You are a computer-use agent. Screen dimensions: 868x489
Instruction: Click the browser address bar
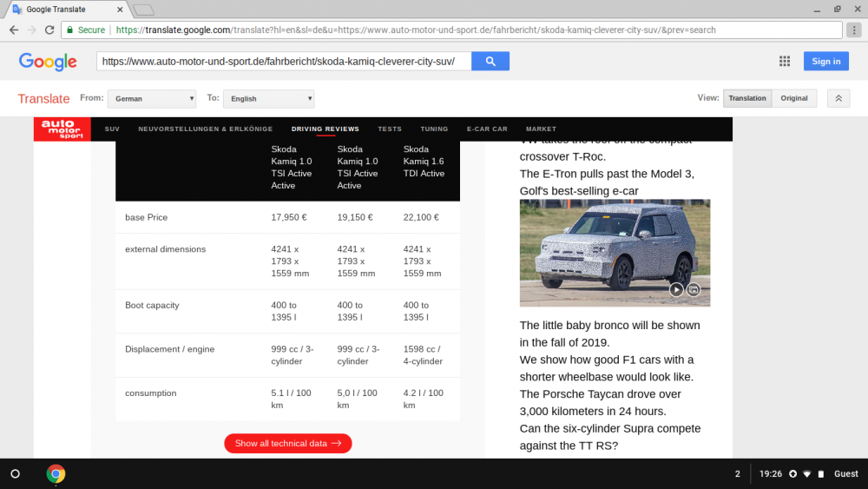[451, 30]
